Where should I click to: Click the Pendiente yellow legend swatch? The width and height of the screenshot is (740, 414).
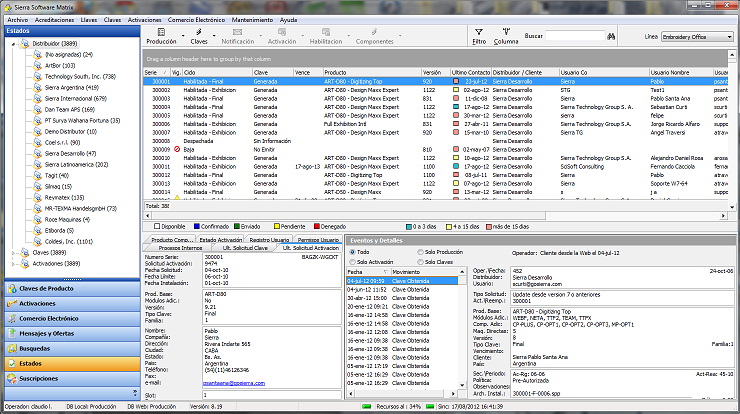277,227
